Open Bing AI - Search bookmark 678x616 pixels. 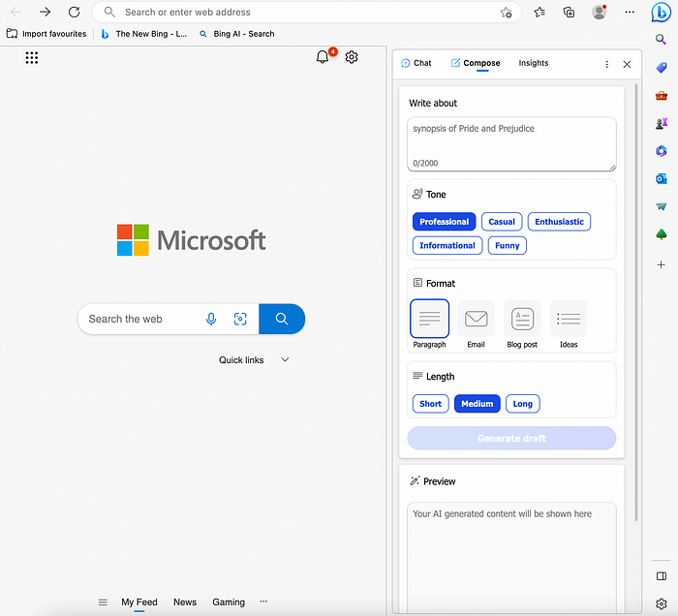[236, 34]
